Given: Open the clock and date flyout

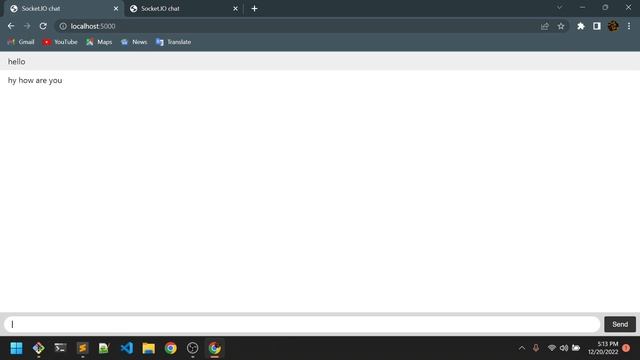Looking at the screenshot, I should click(603, 348).
